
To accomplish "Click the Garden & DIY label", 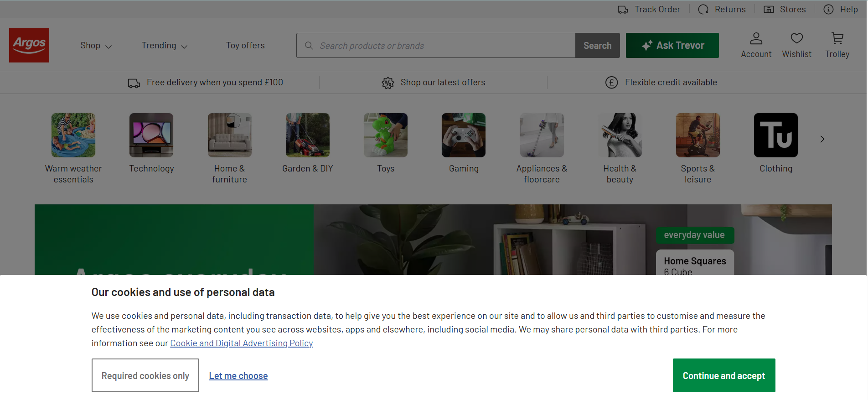I will point(308,169).
